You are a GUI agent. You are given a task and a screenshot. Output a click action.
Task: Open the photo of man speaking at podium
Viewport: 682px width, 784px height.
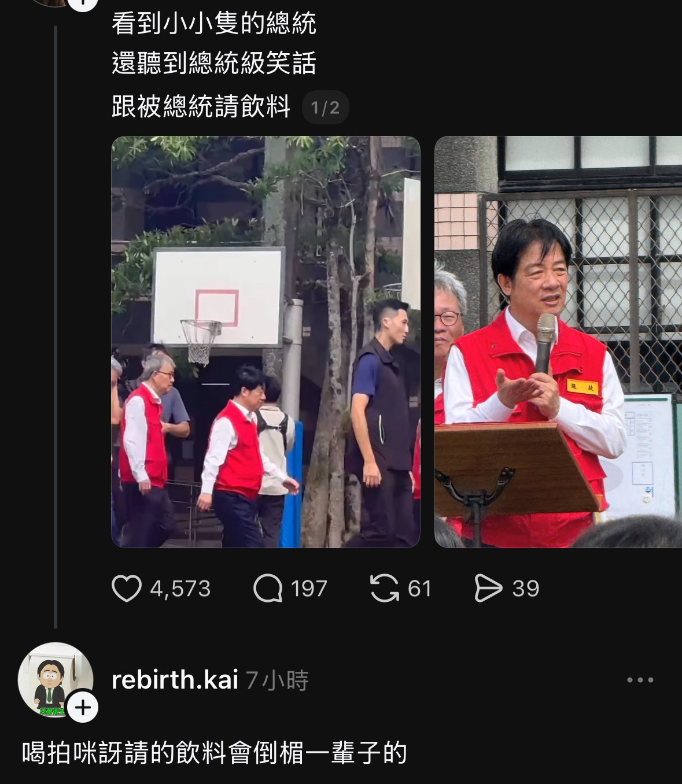(x=558, y=342)
